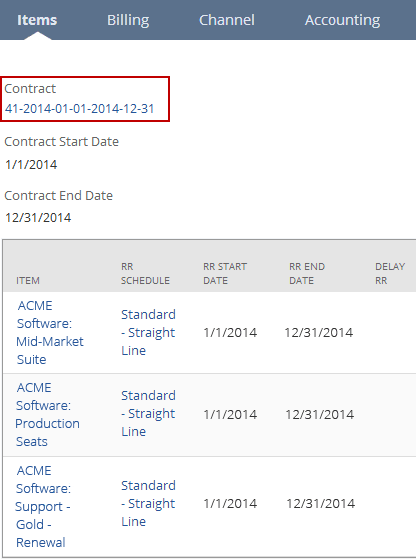Screen dimensions: 416x559
Task: Open ACME Software: Support - Gold - Renewal item
Action: [43, 506]
